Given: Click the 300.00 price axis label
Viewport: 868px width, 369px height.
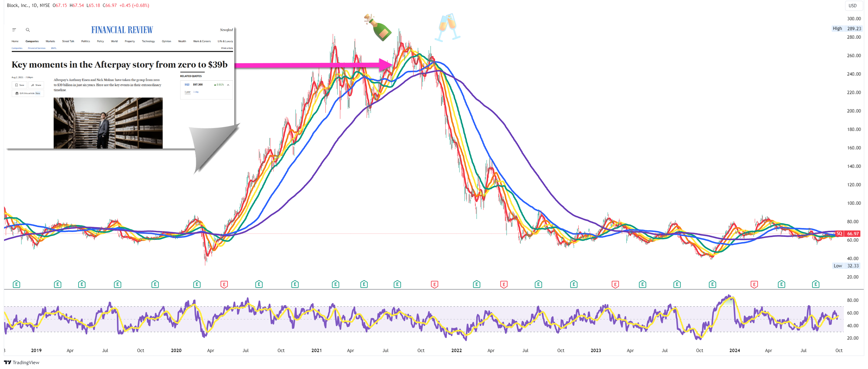Looking at the screenshot, I should click(x=854, y=19).
